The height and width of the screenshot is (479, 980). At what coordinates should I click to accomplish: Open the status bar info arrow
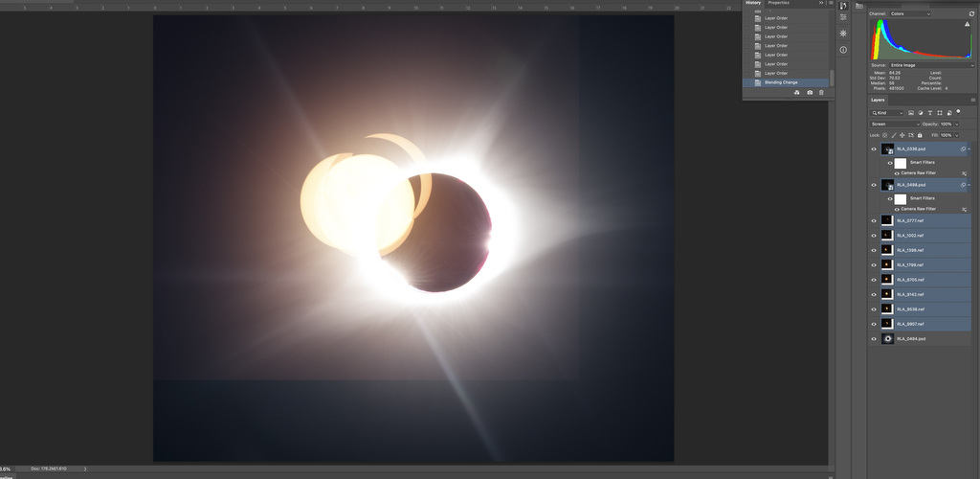click(x=85, y=468)
